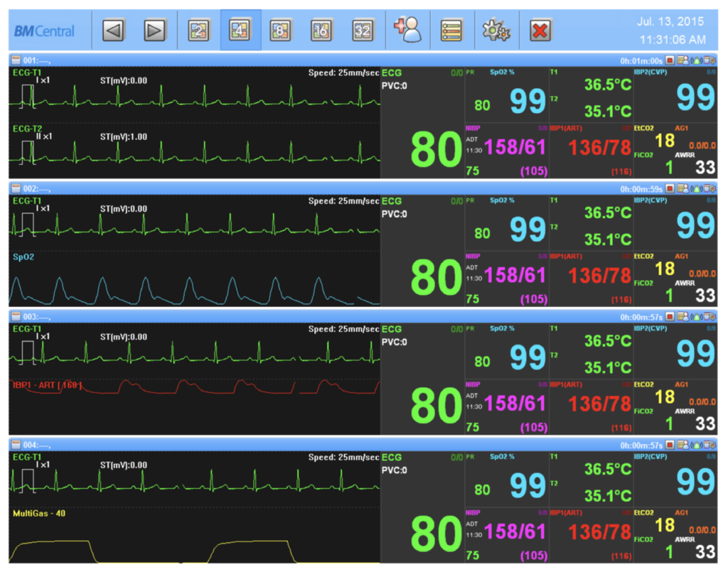Viewport: 728px width, 577px height.
Task: Click the bed 001 header icon
Action: (16, 60)
